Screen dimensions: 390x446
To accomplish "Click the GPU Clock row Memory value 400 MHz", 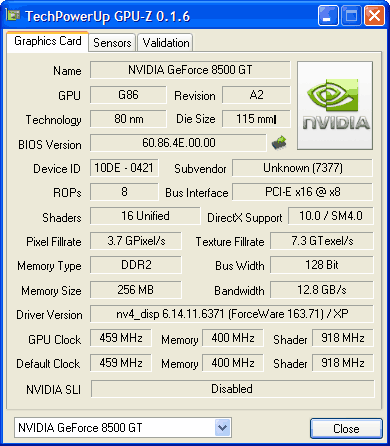I will tap(232, 338).
